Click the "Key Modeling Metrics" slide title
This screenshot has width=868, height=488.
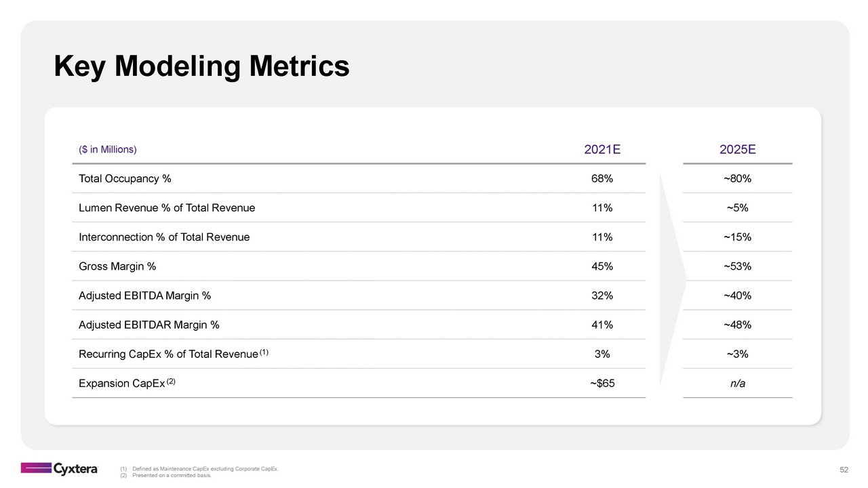[x=201, y=66]
